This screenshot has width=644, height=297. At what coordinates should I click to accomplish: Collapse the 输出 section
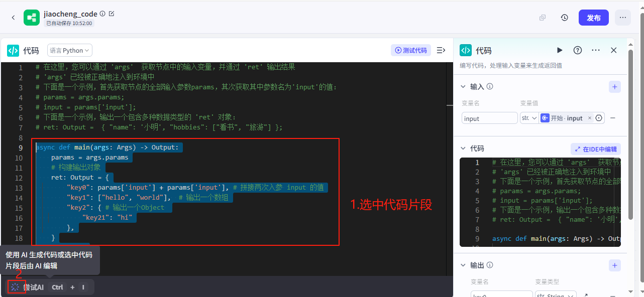tap(463, 265)
